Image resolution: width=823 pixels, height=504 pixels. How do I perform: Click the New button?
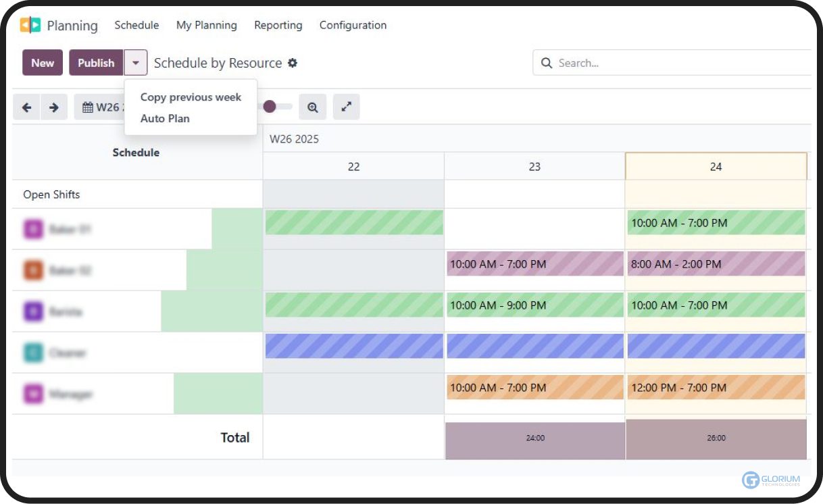pyautogui.click(x=42, y=62)
